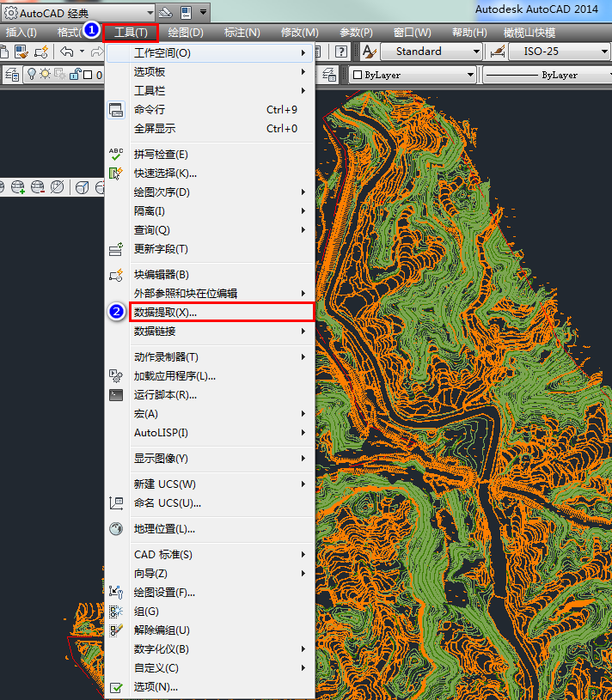Click the Match Properties brush icon
The height and width of the screenshot is (700, 612).
[x=21, y=52]
